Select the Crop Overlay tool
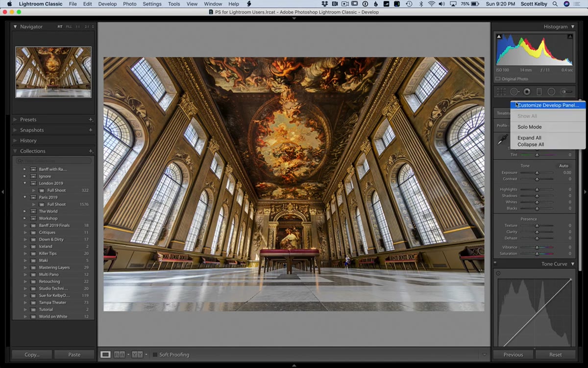 click(x=501, y=92)
